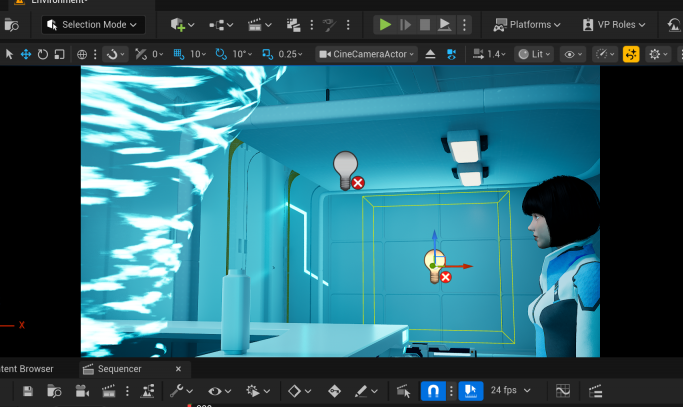Click the select (arrow cursor) tool

click(10, 54)
